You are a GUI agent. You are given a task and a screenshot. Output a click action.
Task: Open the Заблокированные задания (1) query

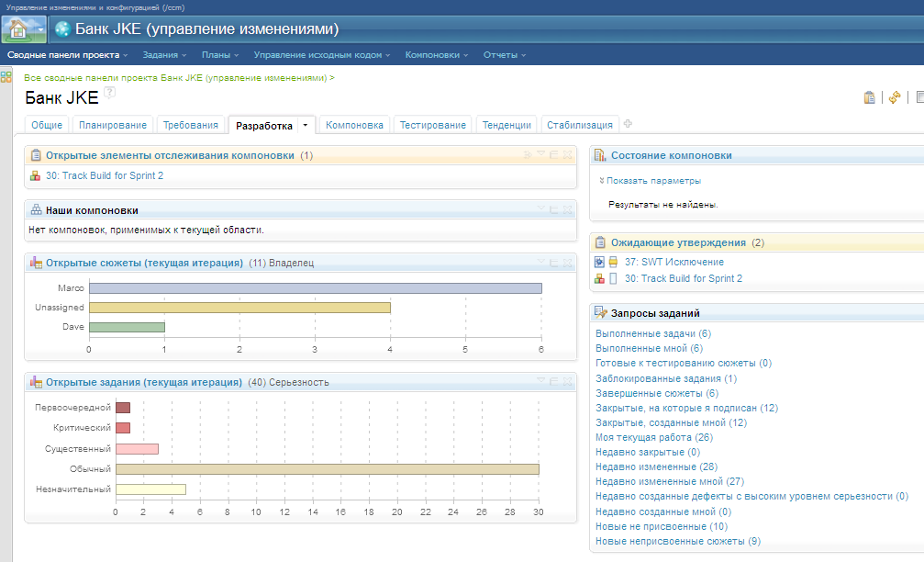click(x=666, y=378)
